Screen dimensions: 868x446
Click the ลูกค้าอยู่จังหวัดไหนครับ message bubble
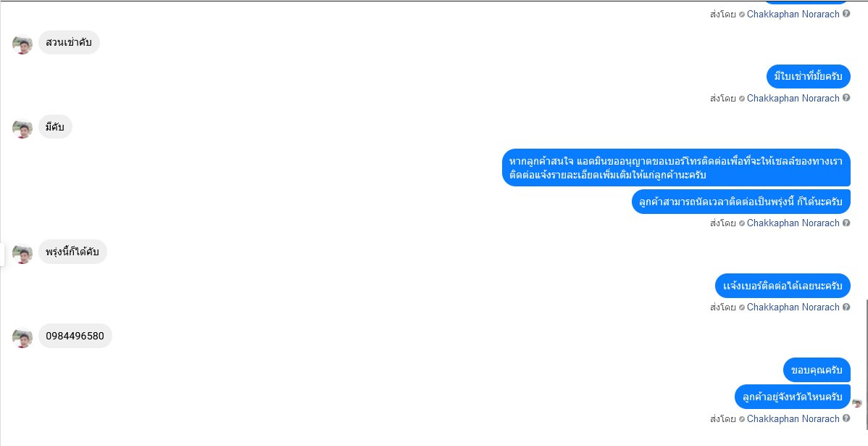pyautogui.click(x=792, y=397)
